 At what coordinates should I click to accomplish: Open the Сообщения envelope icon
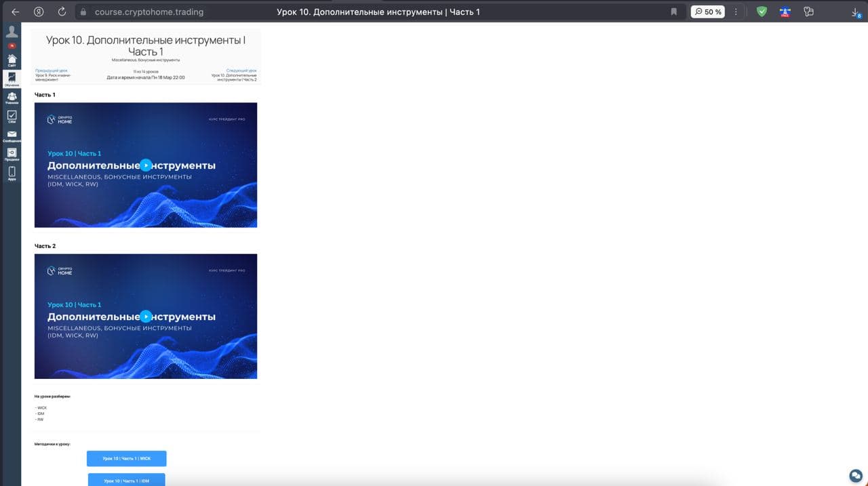click(x=12, y=135)
